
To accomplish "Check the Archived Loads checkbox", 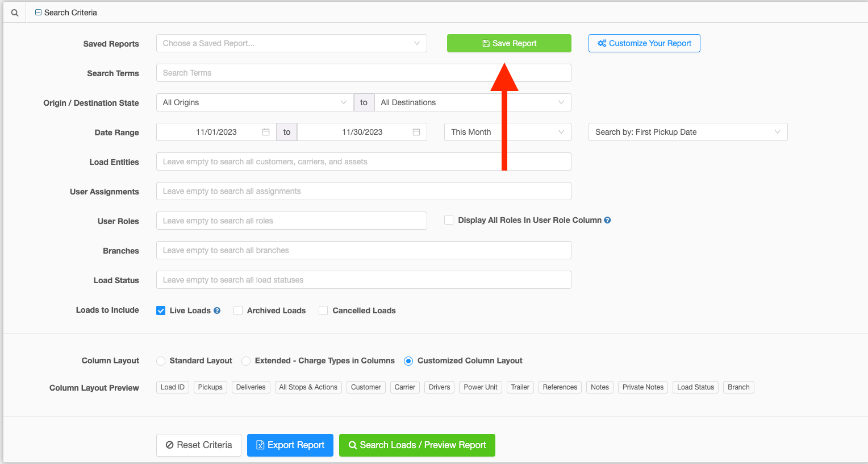I will 238,310.
